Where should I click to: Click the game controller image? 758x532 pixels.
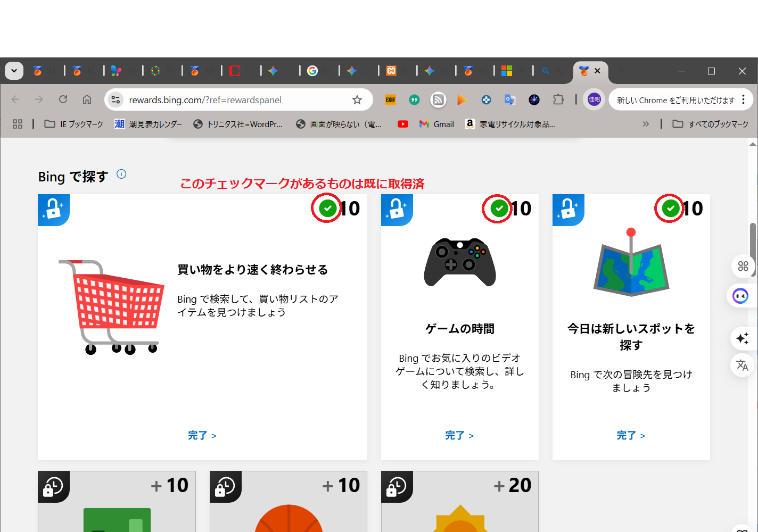460,262
